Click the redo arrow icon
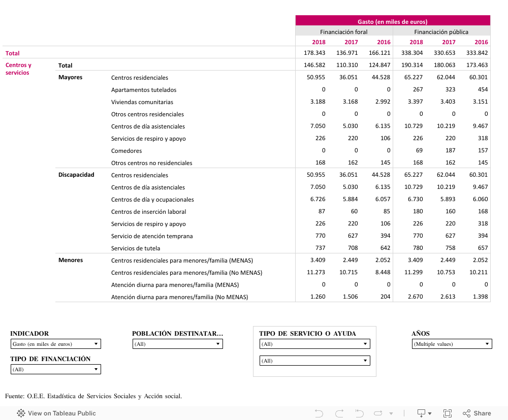The height and width of the screenshot is (420, 508). point(339,413)
